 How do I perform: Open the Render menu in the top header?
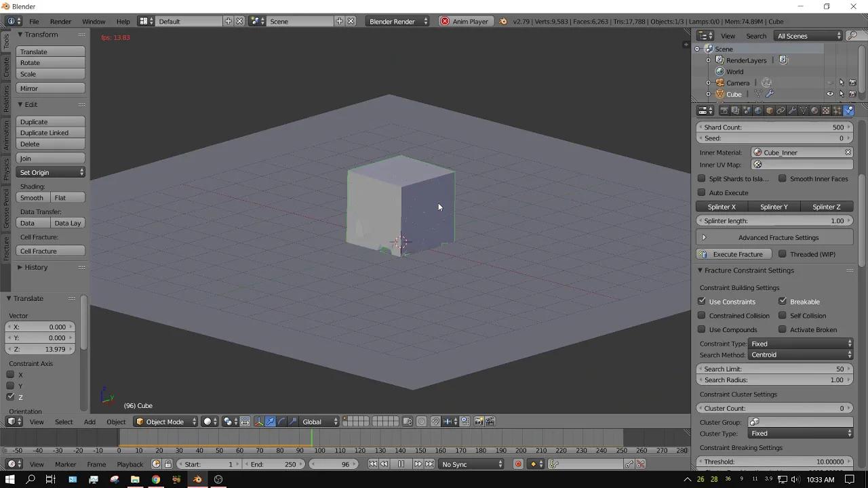click(60, 21)
